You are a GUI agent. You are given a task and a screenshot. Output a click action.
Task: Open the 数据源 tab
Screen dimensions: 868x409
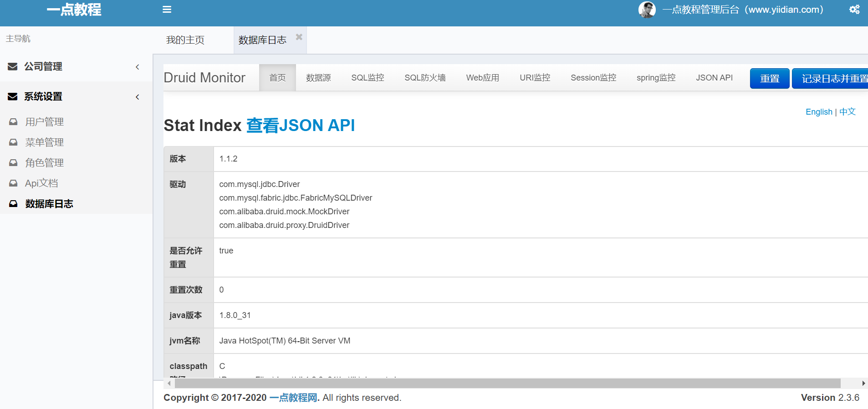318,78
